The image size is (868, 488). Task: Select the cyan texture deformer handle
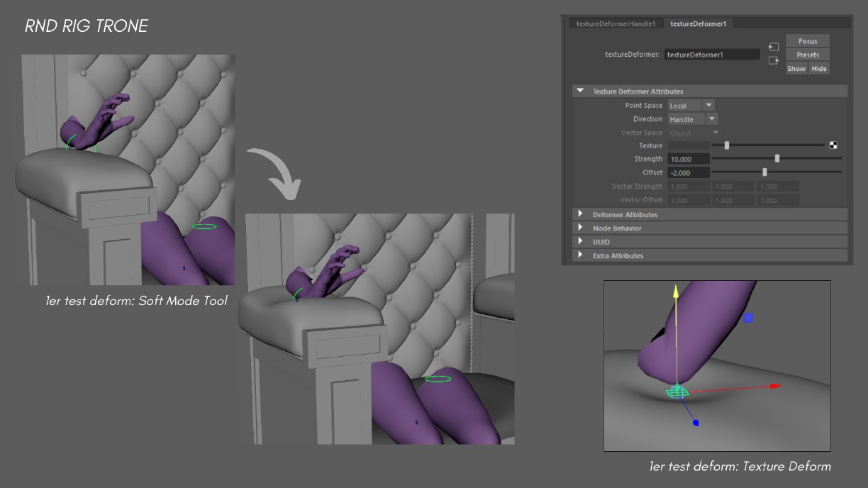(677, 392)
